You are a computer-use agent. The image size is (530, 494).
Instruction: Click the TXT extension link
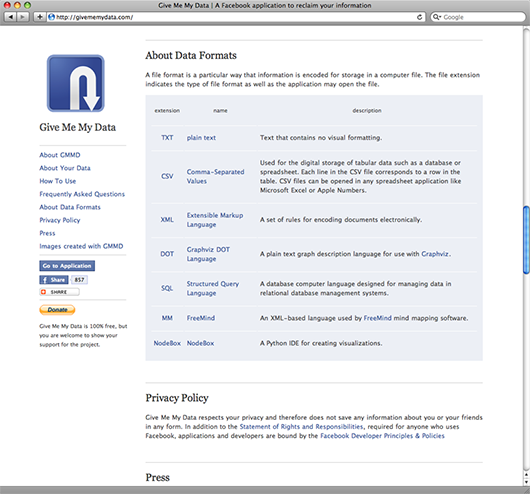[167, 138]
